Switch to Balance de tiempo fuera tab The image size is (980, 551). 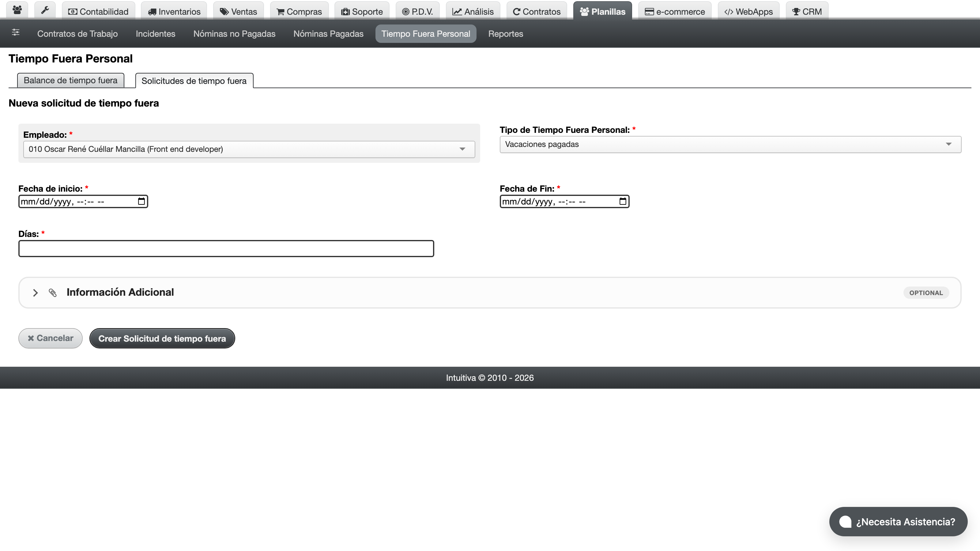(70, 80)
